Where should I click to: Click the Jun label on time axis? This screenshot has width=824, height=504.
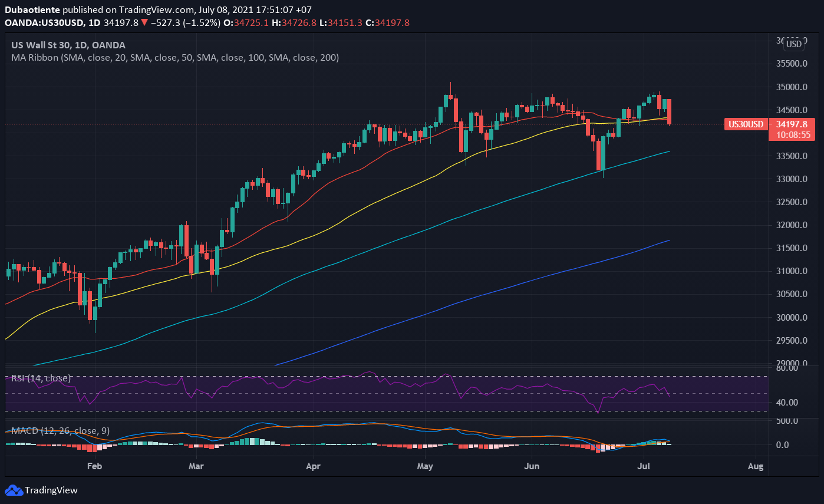pos(532,466)
